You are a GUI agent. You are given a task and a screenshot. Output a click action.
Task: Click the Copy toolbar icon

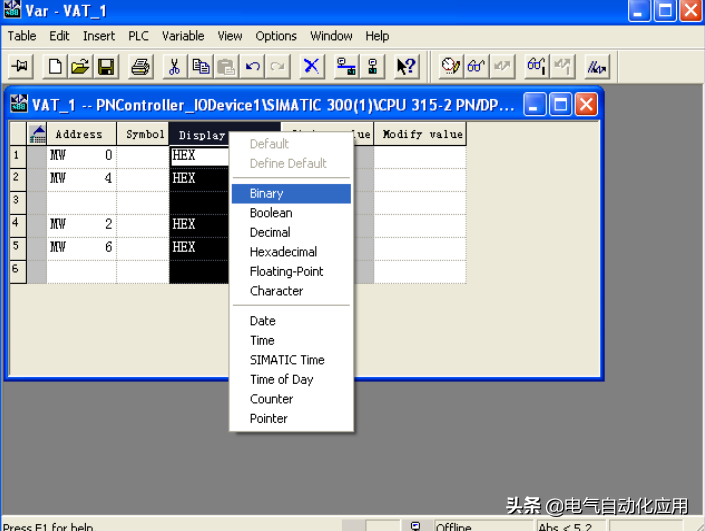(201, 67)
